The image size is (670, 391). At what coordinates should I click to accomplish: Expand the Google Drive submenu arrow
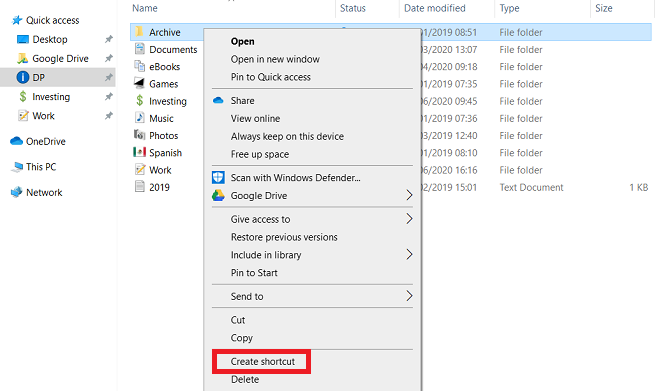point(409,195)
